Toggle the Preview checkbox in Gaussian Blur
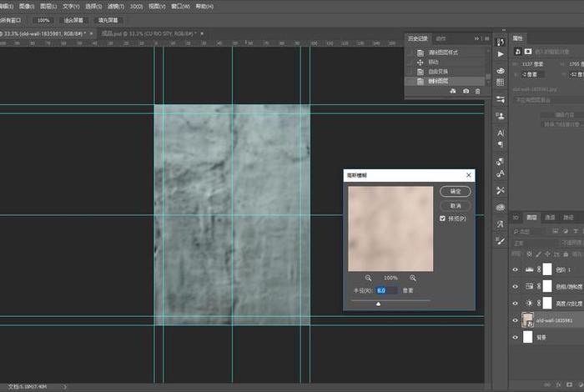Viewport: 584px width, 392px height. (x=442, y=219)
